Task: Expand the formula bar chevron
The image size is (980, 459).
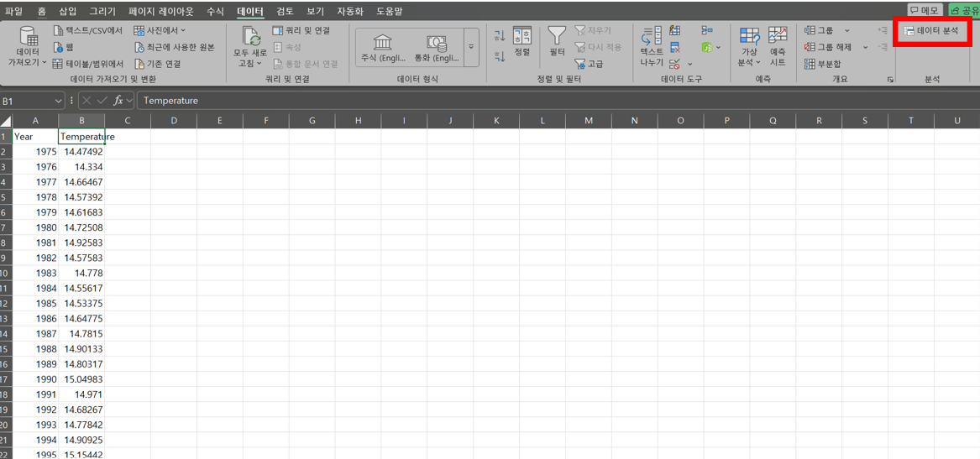Action: click(129, 101)
